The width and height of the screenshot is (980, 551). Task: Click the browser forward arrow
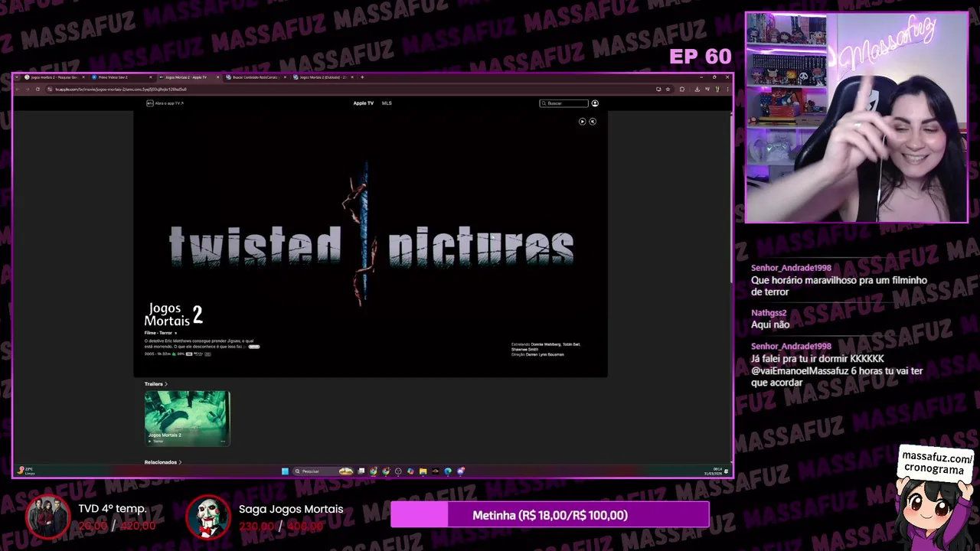[x=27, y=90]
